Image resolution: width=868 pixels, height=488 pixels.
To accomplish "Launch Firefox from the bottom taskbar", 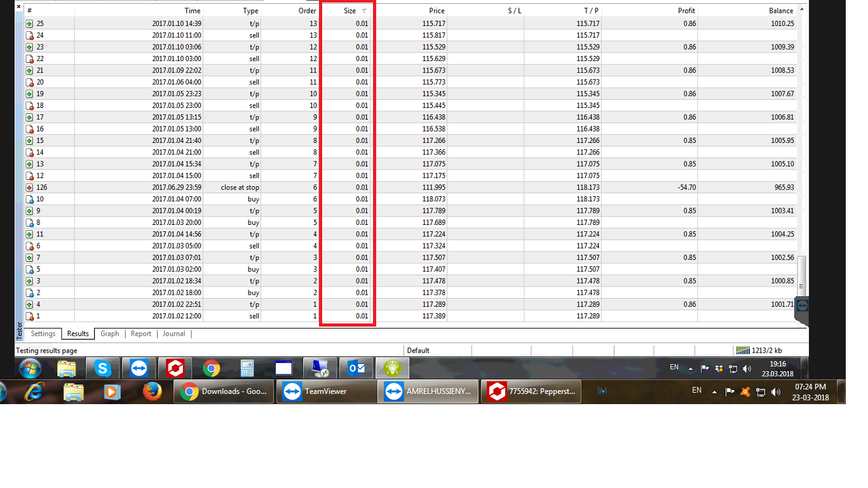I will coord(152,391).
